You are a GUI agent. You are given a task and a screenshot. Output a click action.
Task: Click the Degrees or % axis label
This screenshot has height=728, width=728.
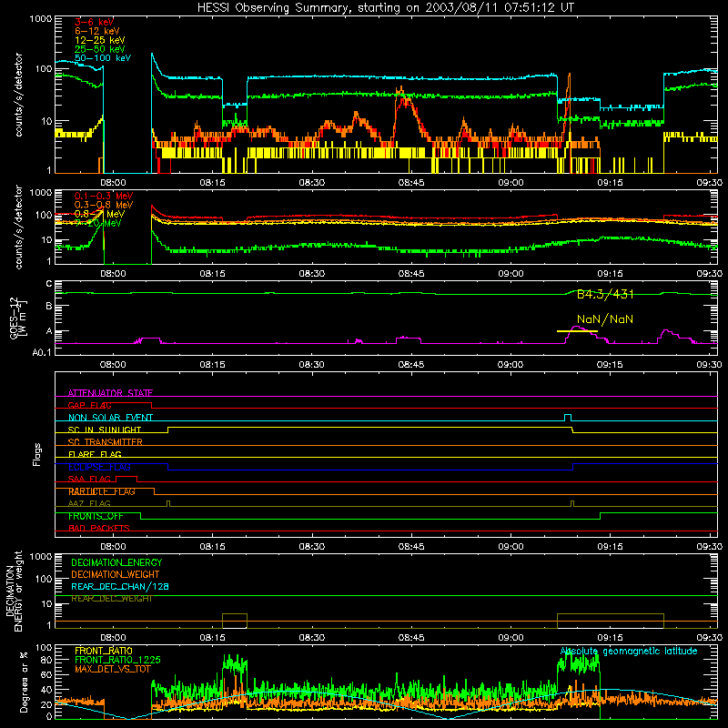(x=24, y=682)
